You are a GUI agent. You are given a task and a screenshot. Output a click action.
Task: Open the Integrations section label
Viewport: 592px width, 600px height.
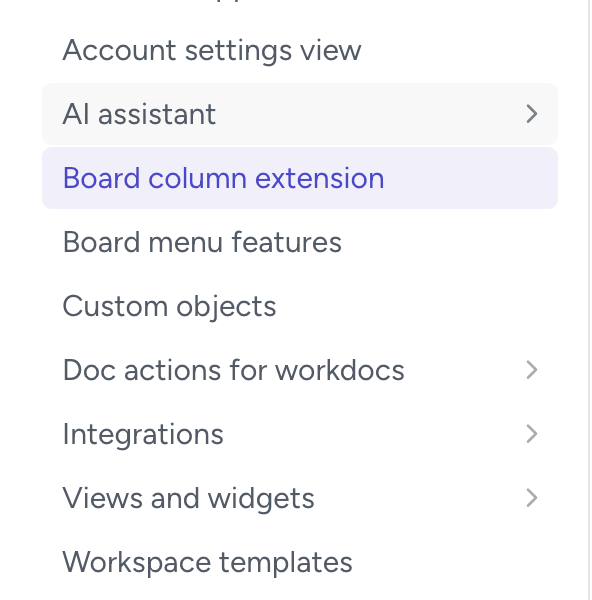point(143,434)
